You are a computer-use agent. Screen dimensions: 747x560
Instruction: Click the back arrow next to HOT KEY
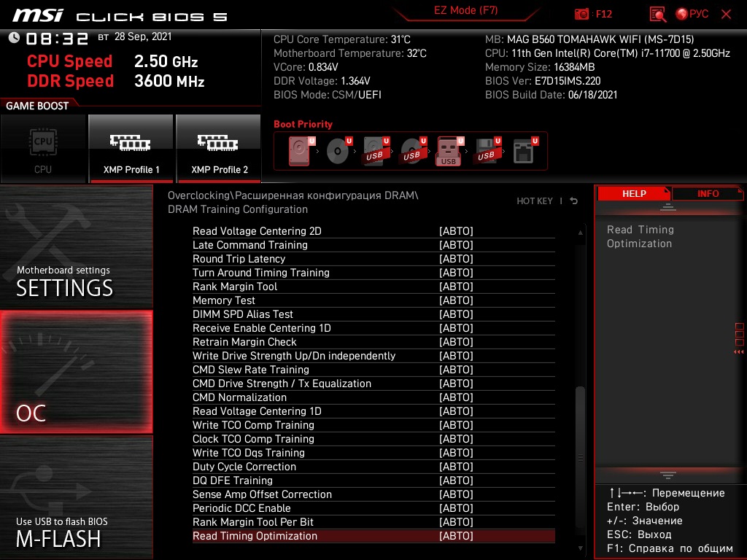[x=573, y=201]
